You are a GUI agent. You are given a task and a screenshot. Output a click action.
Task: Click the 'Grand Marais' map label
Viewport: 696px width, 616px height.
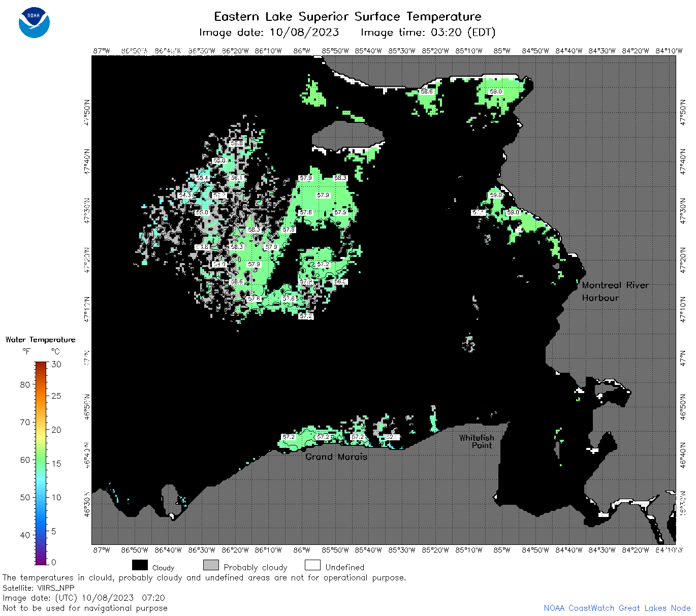pyautogui.click(x=336, y=457)
